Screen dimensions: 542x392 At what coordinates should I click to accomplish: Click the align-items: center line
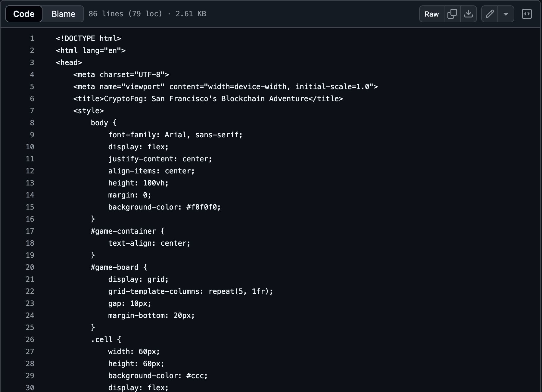(151, 171)
